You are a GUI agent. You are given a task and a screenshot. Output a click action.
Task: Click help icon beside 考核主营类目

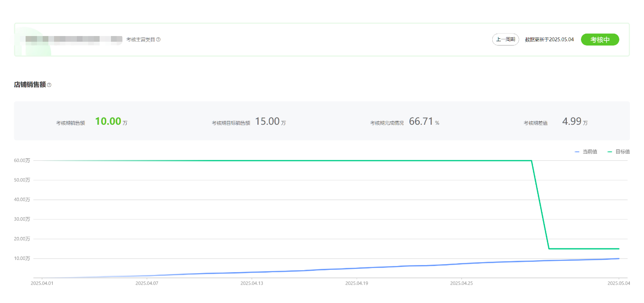coord(158,39)
